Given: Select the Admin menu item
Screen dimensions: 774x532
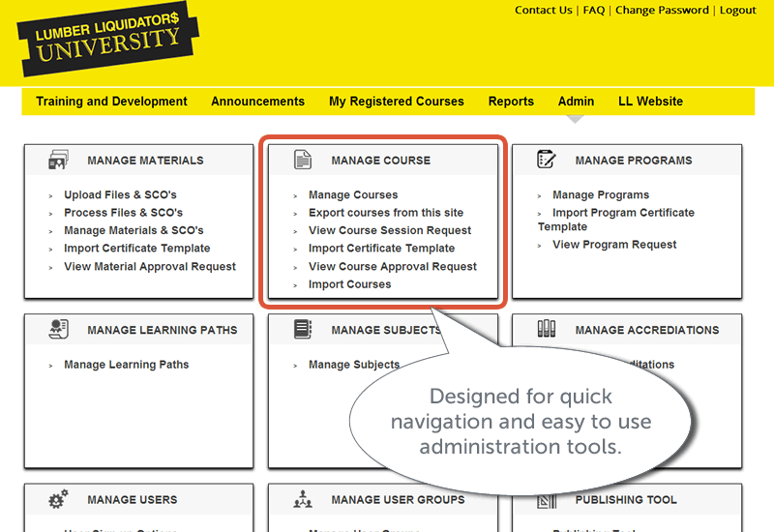Looking at the screenshot, I should 576,102.
